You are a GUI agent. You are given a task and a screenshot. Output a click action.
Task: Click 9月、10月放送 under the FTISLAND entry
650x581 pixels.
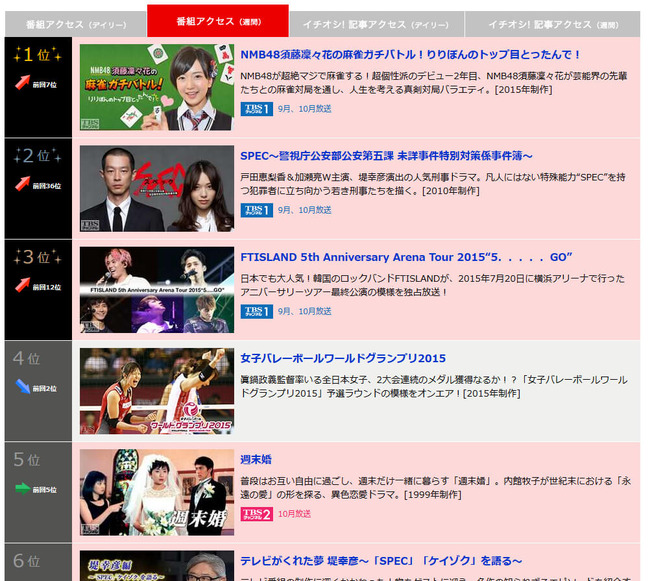[305, 311]
